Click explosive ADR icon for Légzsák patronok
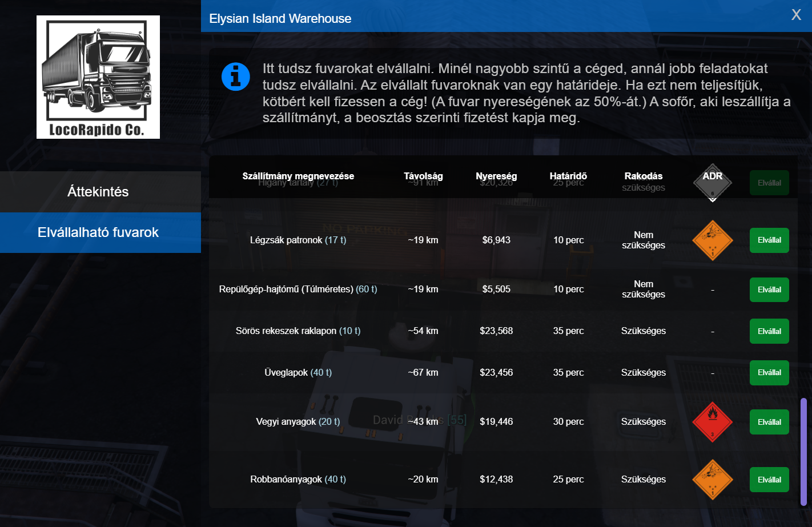 pyautogui.click(x=712, y=240)
